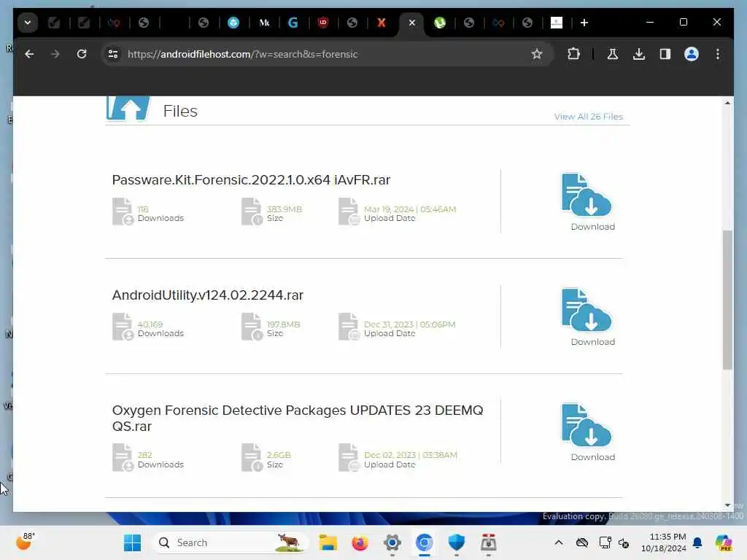Open a new tab with plus button
Image resolution: width=747 pixels, height=560 pixels.
click(x=584, y=23)
